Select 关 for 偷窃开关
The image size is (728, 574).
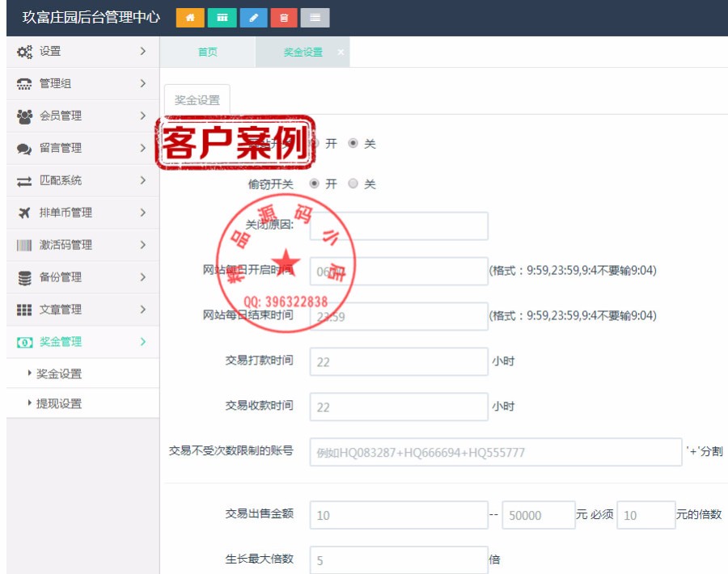click(353, 184)
